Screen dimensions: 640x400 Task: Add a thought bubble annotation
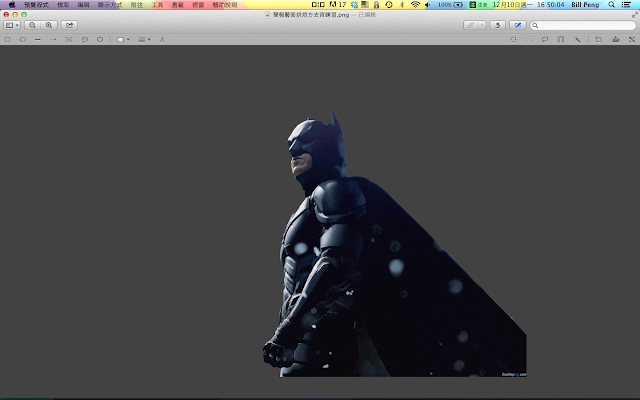(x=100, y=40)
